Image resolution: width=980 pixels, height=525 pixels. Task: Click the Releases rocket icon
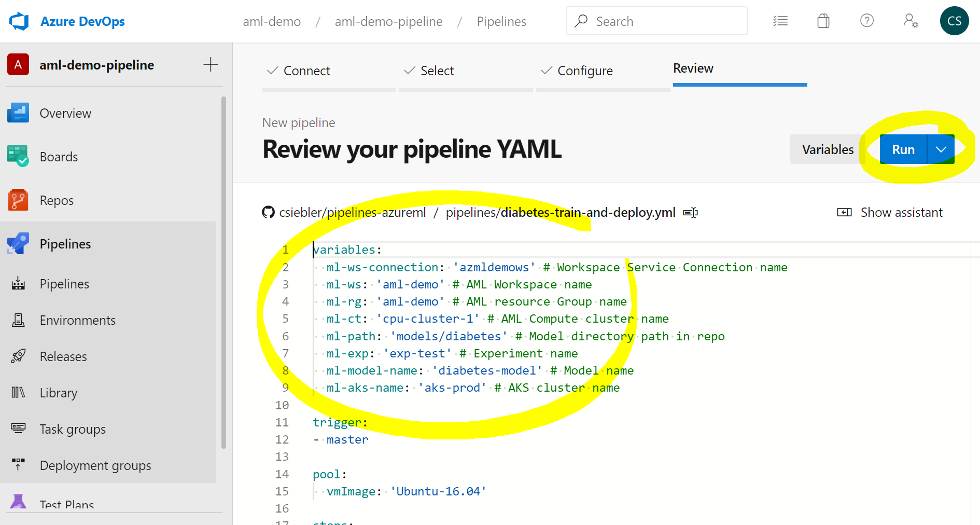tap(18, 356)
